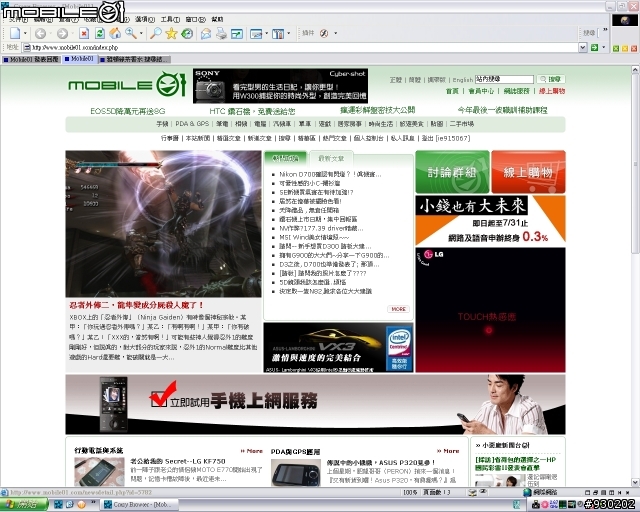
Task: Click the MORE button under article list
Action: 398,309
